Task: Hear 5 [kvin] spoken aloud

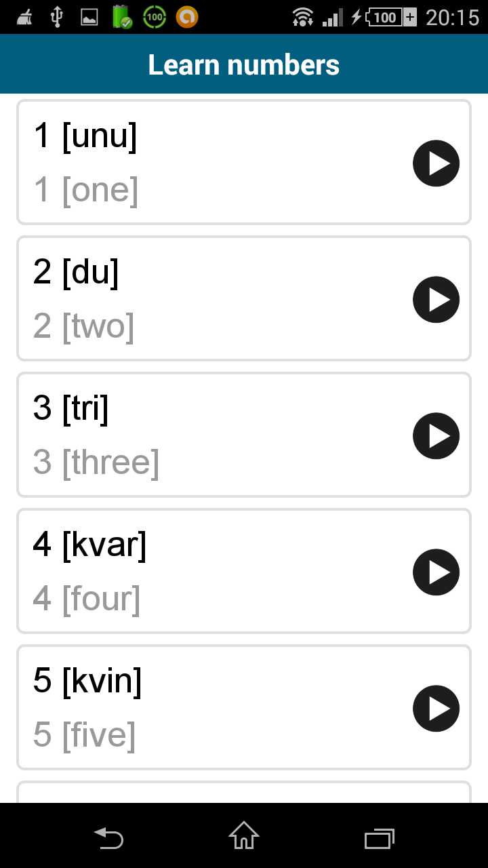Action: 436,708
